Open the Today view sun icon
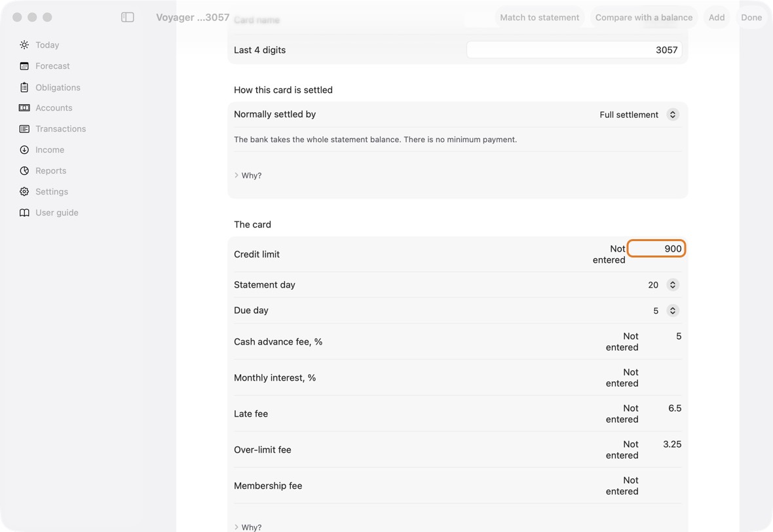 click(x=24, y=45)
